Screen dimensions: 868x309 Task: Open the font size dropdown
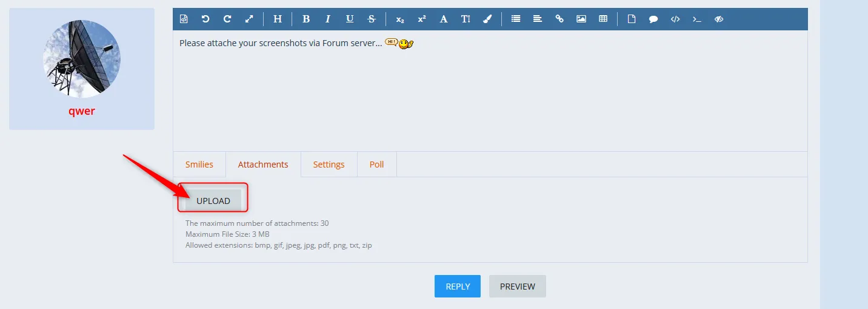point(466,19)
